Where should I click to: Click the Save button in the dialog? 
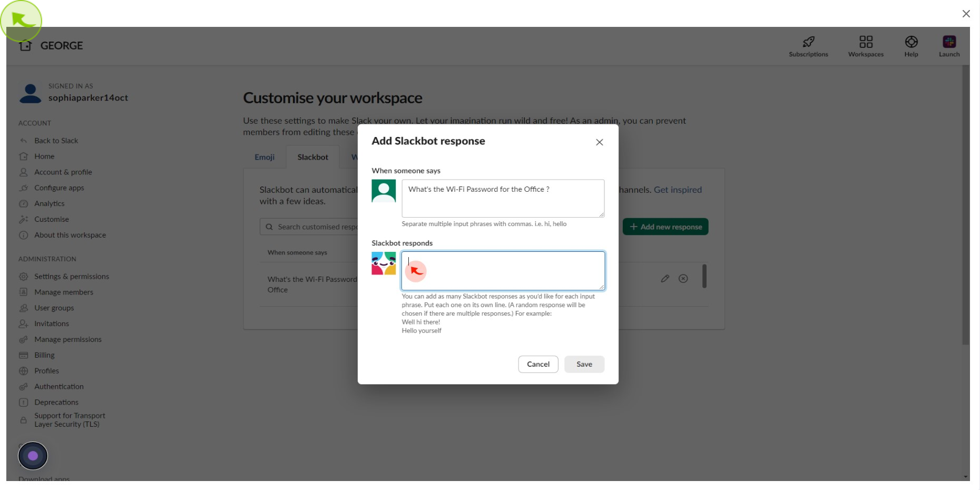584,364
